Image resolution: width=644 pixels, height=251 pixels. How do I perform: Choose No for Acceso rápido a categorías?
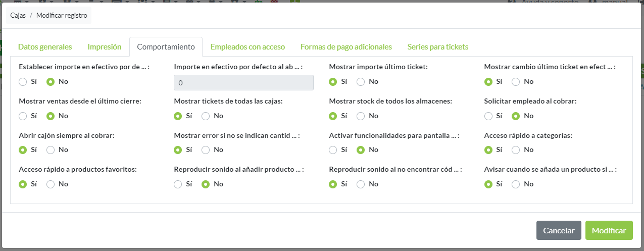pyautogui.click(x=516, y=150)
